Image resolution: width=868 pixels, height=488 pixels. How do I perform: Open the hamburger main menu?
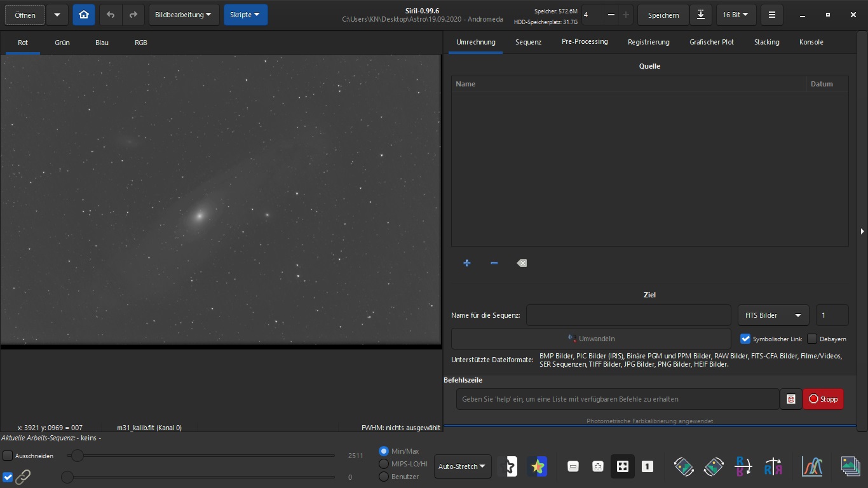tap(771, 15)
